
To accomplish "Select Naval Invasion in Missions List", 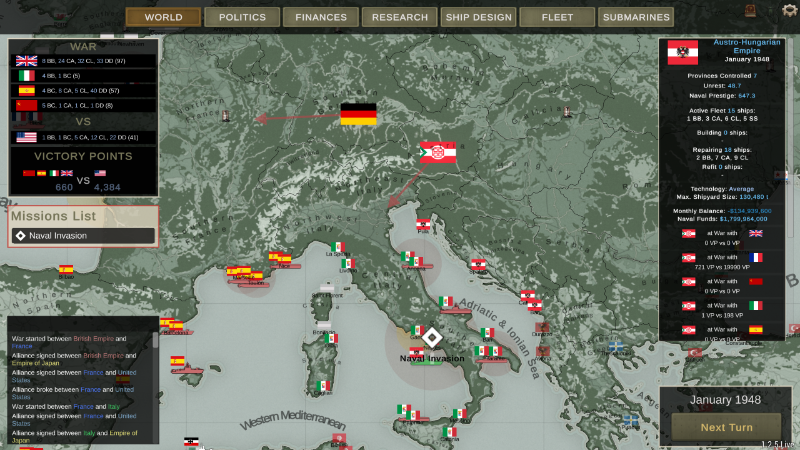I will pos(83,236).
